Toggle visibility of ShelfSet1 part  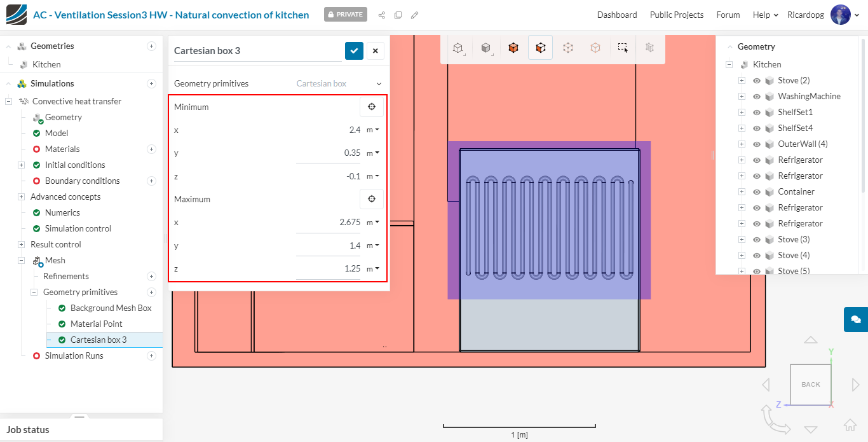[x=756, y=113]
